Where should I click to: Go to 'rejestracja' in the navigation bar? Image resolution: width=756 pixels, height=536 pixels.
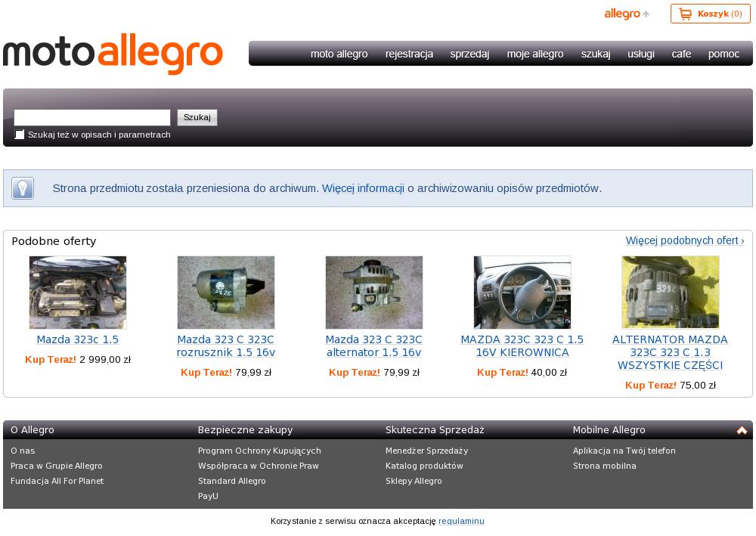click(409, 54)
